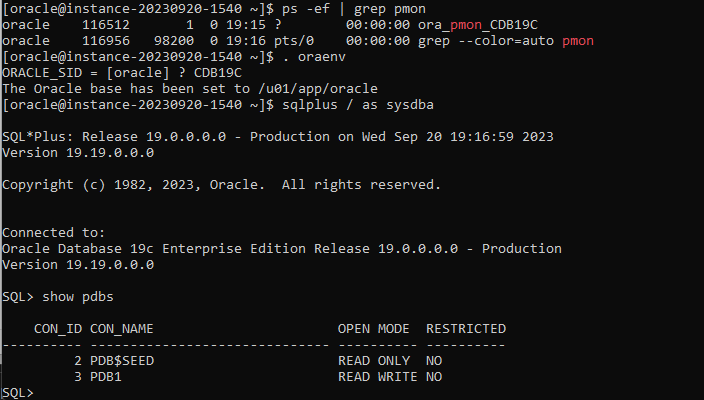Click the CON_NAME column header
Image resolution: width=704 pixels, height=400 pixels.
[x=122, y=328]
